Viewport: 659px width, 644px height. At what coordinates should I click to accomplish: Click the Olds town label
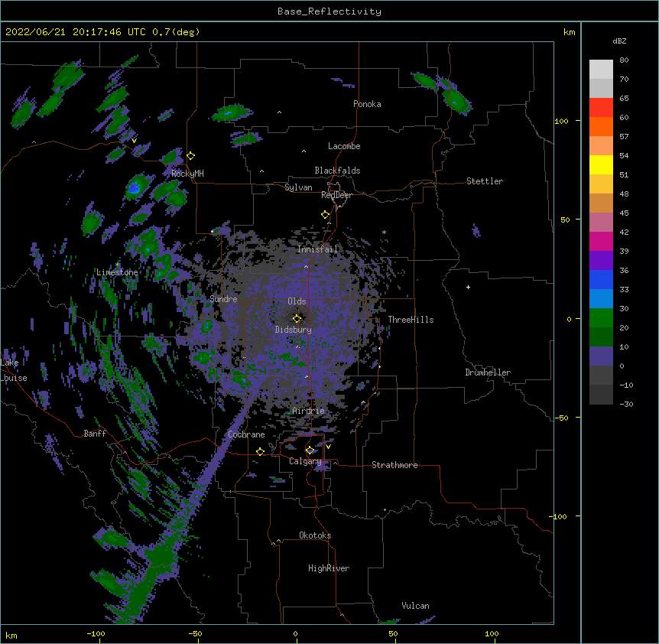coord(297,301)
